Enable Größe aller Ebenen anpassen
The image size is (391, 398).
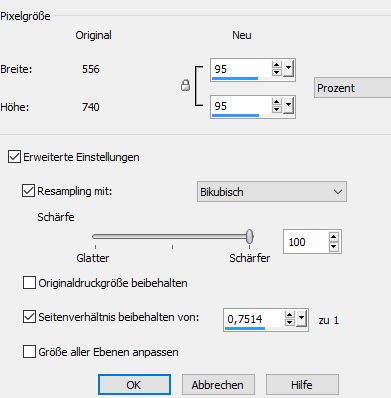coord(29,351)
